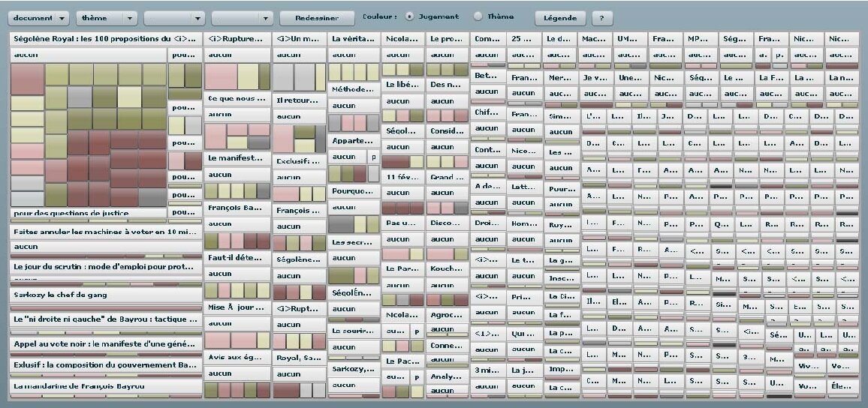Viewport: 868px width, 408px height.
Task: Click the Redessiner button
Action: pos(317,18)
